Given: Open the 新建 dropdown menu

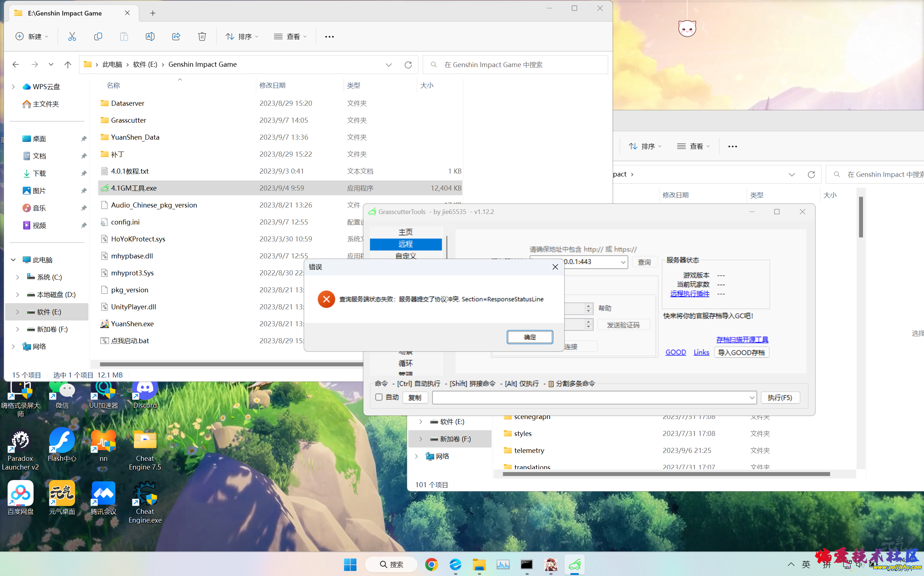Looking at the screenshot, I should coord(32,36).
